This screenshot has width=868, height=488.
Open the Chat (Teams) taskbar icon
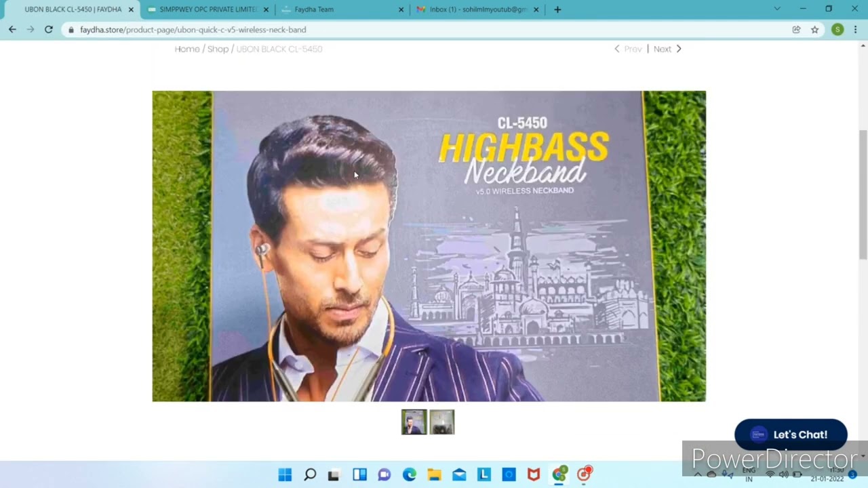coord(384,474)
